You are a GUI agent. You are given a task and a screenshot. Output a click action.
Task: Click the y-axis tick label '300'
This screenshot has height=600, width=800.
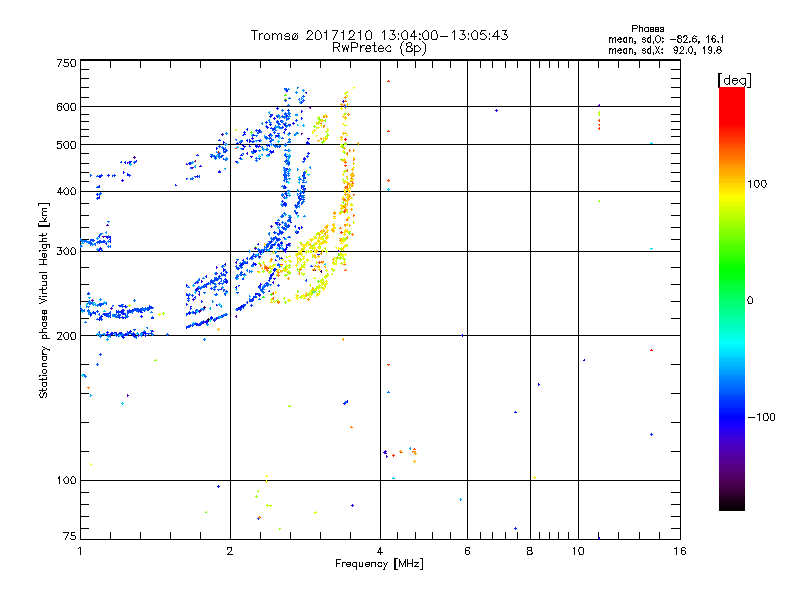(67, 251)
